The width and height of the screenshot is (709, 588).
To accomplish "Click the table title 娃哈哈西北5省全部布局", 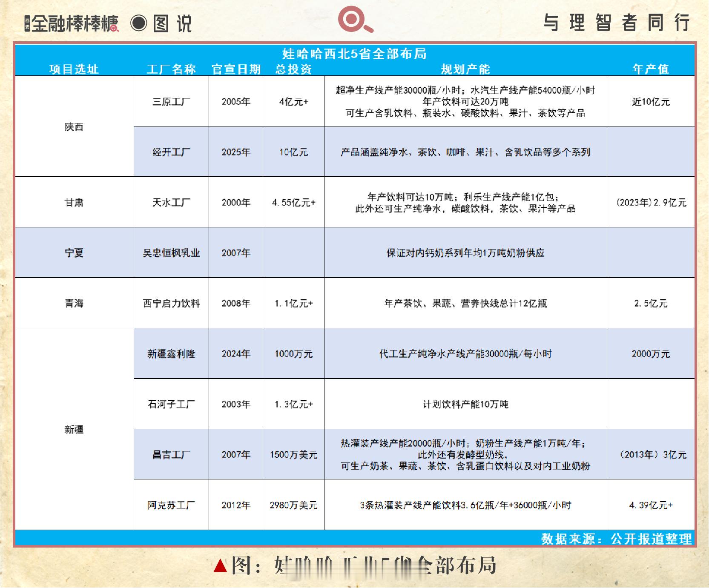I will (354, 54).
